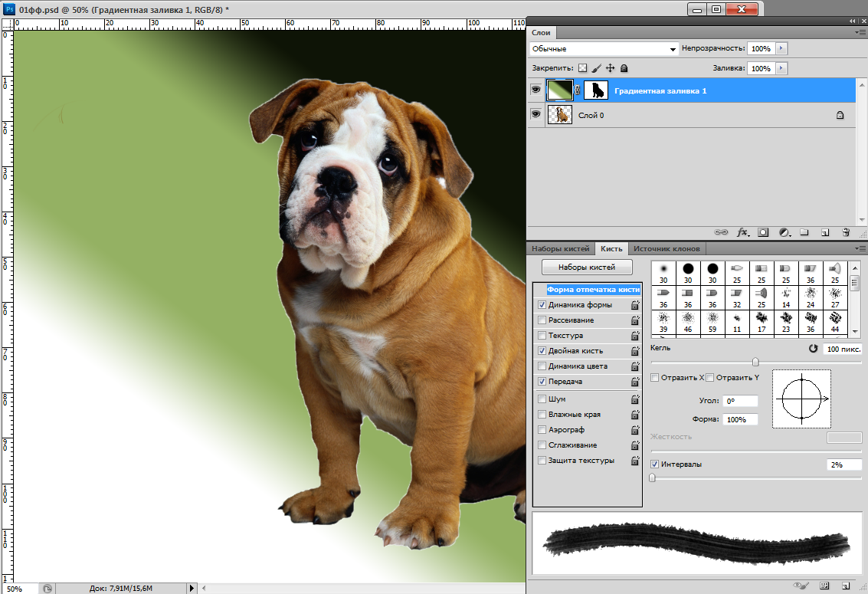Click the Угол angle input field
The width and height of the screenshot is (868, 594).
pos(740,401)
